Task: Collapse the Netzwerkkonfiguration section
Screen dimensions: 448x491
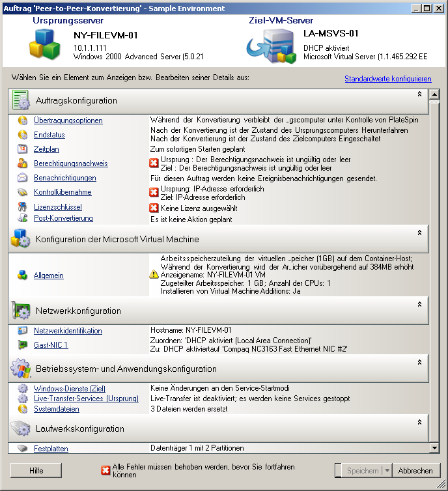Action: point(419,304)
